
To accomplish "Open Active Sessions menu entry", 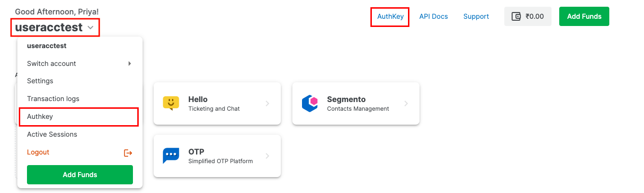I will [x=52, y=134].
